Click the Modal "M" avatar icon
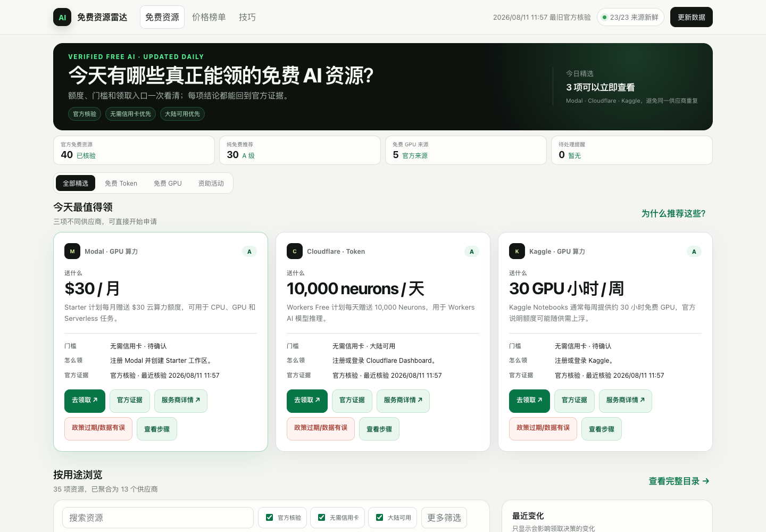This screenshot has height=532, width=766. (x=72, y=251)
